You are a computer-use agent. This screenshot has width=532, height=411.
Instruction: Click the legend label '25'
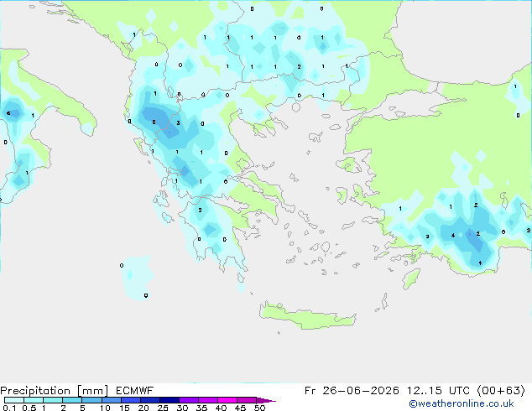(x=163, y=408)
